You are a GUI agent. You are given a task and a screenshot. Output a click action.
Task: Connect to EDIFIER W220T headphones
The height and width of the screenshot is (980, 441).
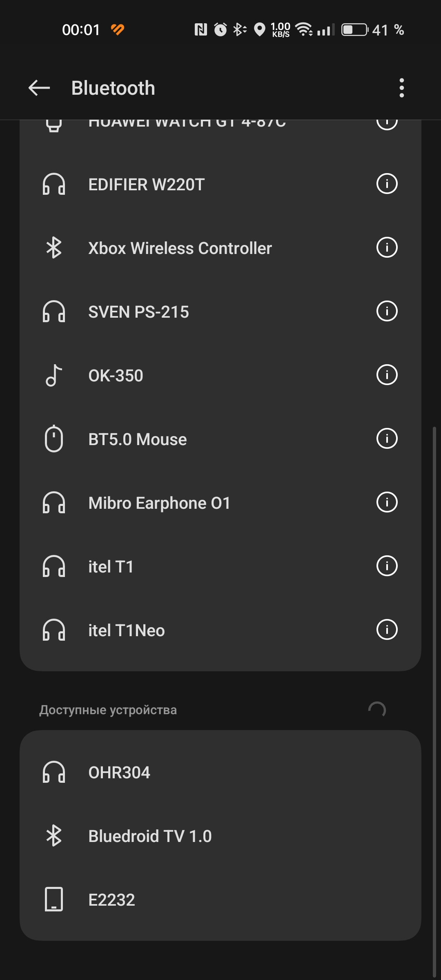click(x=196, y=184)
